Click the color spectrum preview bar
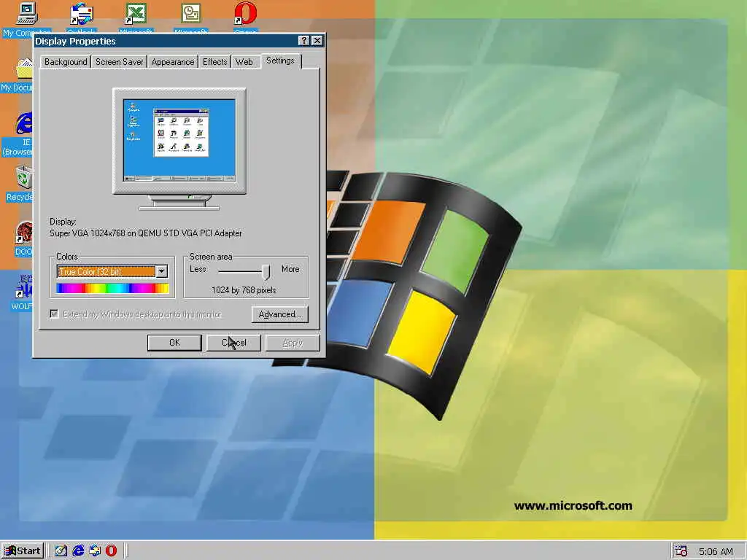This screenshot has height=560, width=747. pos(112,288)
